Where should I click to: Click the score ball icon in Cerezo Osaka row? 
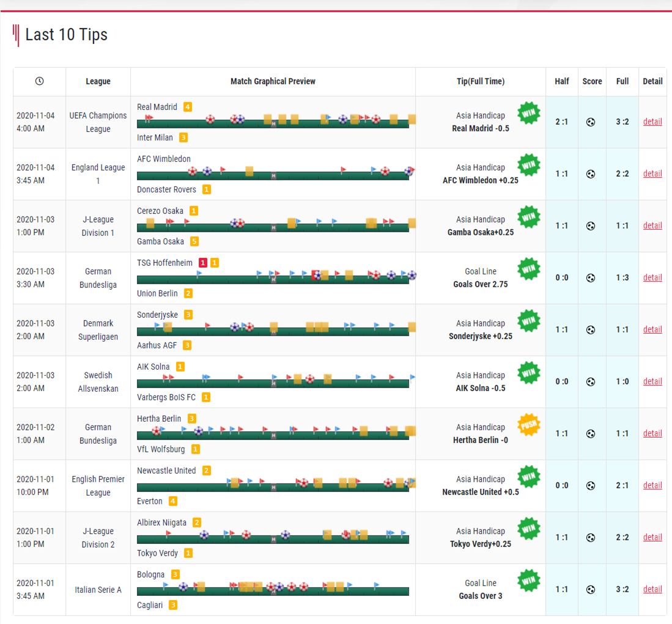[591, 226]
